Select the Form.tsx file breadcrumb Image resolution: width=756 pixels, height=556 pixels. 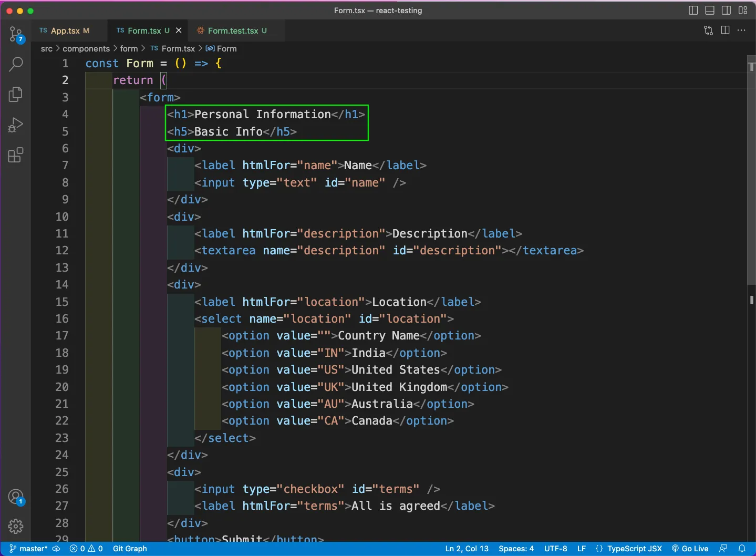tap(173, 48)
